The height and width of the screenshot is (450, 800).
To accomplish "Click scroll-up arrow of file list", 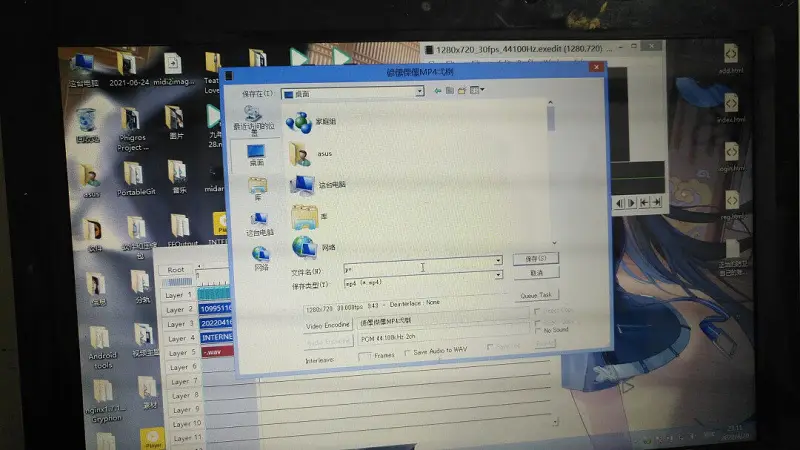I will pyautogui.click(x=550, y=103).
